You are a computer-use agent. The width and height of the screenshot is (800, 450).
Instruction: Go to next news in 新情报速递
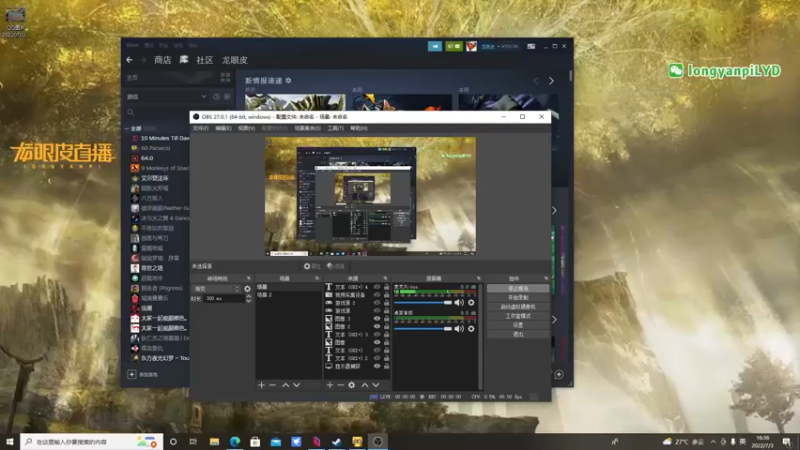[551, 81]
